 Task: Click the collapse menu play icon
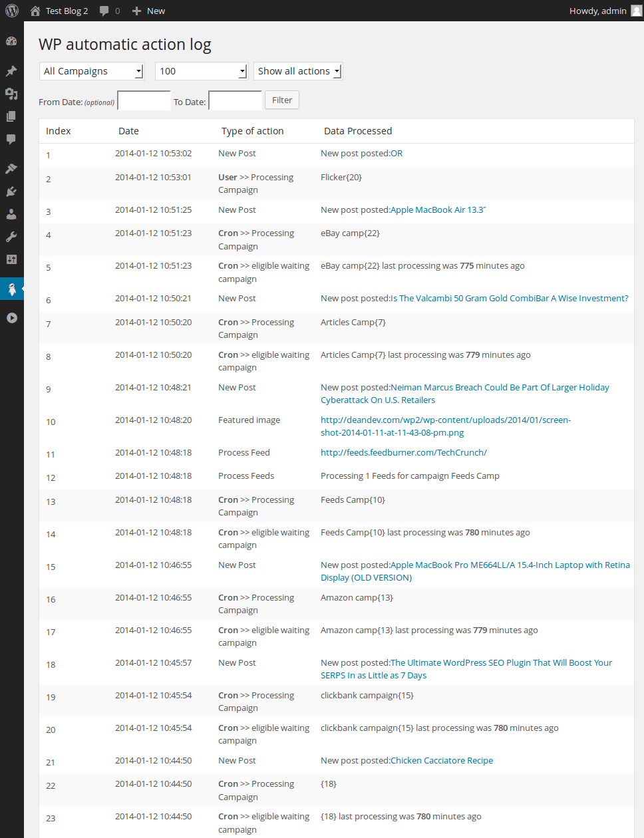11,318
